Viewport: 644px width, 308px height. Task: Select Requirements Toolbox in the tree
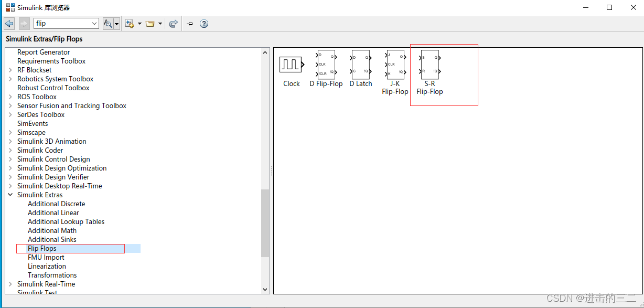51,61
